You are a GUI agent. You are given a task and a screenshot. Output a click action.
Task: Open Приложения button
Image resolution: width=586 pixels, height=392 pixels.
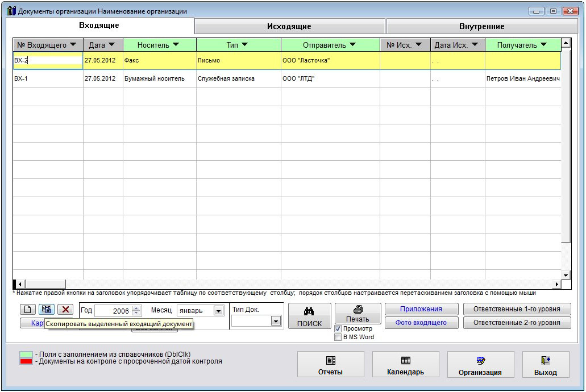click(x=421, y=309)
